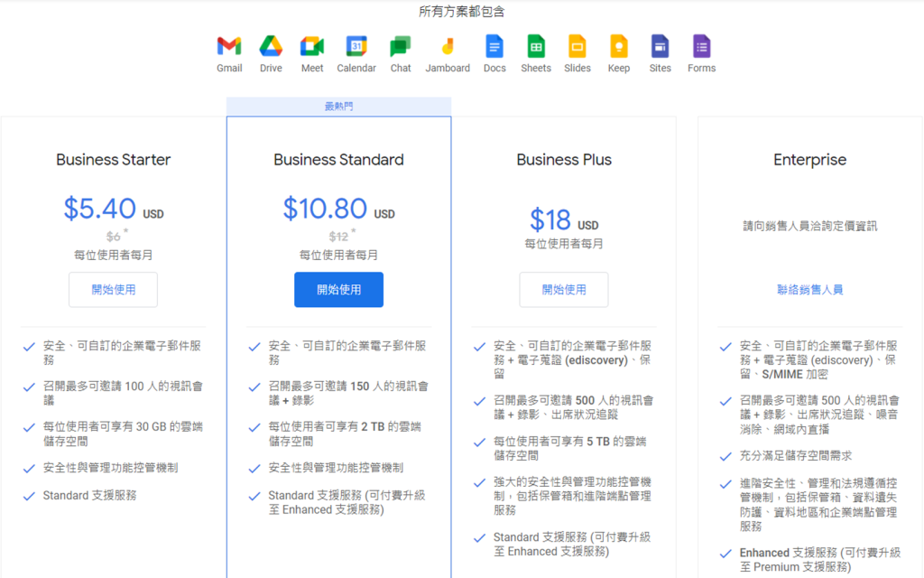
Task: Click the crossed-out $6 original price
Action: point(113,237)
